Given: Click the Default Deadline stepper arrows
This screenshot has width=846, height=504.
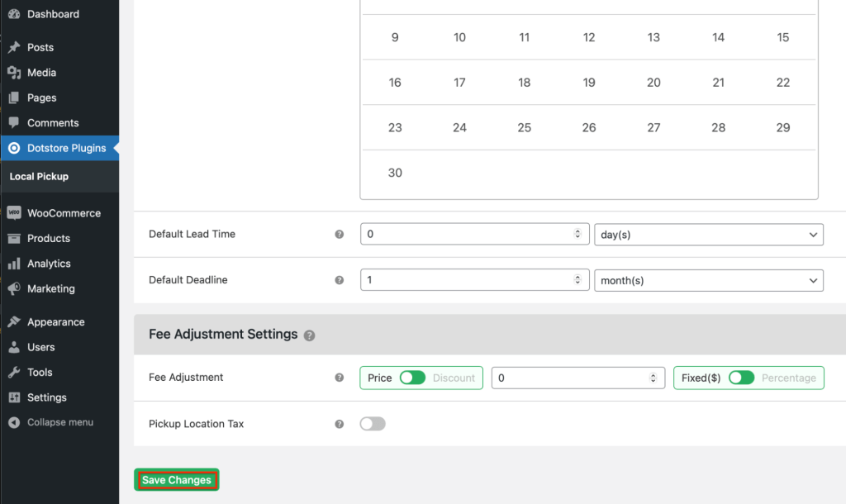Looking at the screenshot, I should click(577, 280).
